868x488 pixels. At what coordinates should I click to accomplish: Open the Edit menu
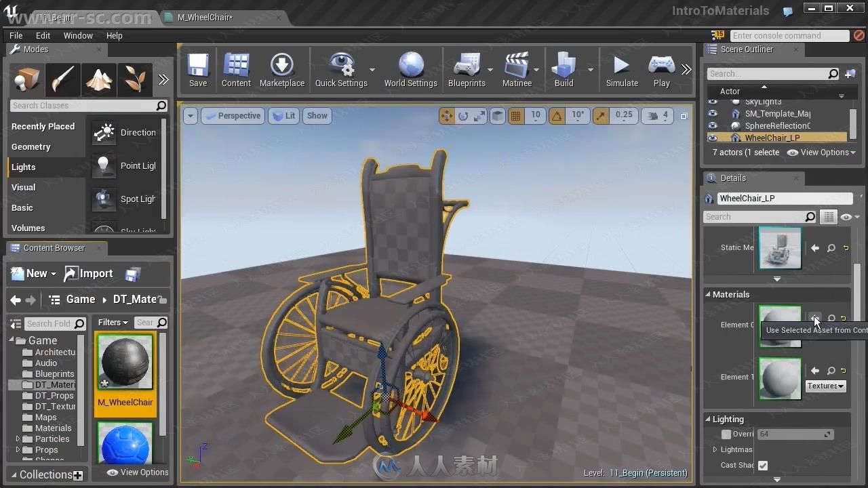tap(43, 35)
